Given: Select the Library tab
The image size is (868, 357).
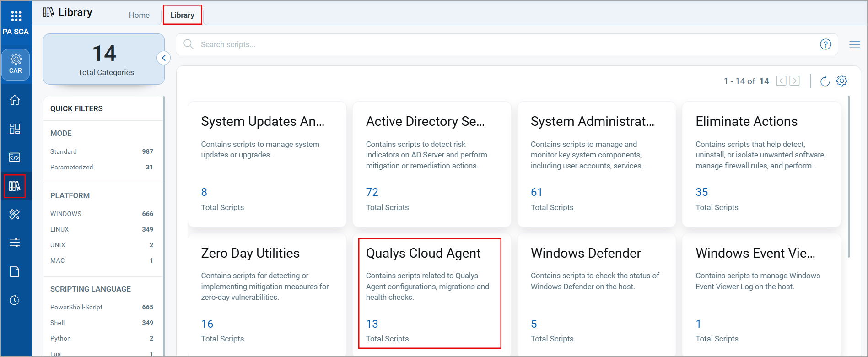Looking at the screenshot, I should 182,15.
